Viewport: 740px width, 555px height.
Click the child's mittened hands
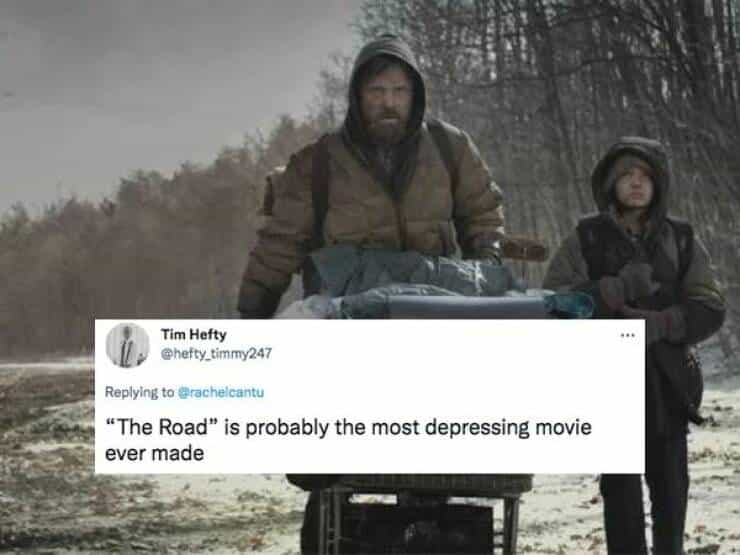[x=630, y=286]
